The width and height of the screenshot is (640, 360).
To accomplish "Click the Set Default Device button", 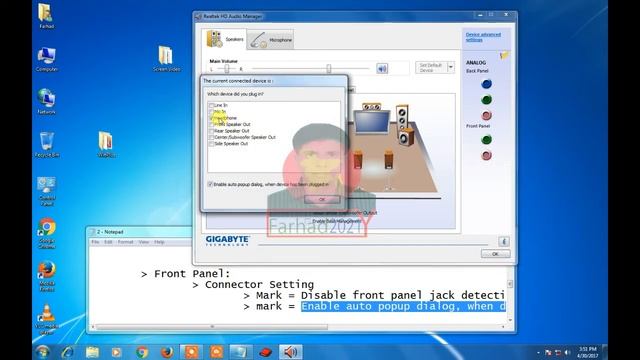I will tap(431, 67).
